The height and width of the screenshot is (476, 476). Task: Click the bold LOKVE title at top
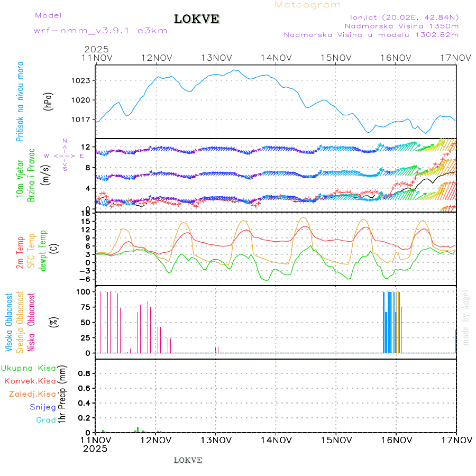click(x=197, y=19)
